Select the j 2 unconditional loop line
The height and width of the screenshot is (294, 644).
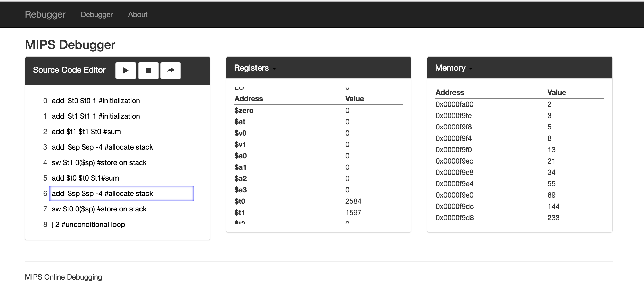click(x=88, y=224)
